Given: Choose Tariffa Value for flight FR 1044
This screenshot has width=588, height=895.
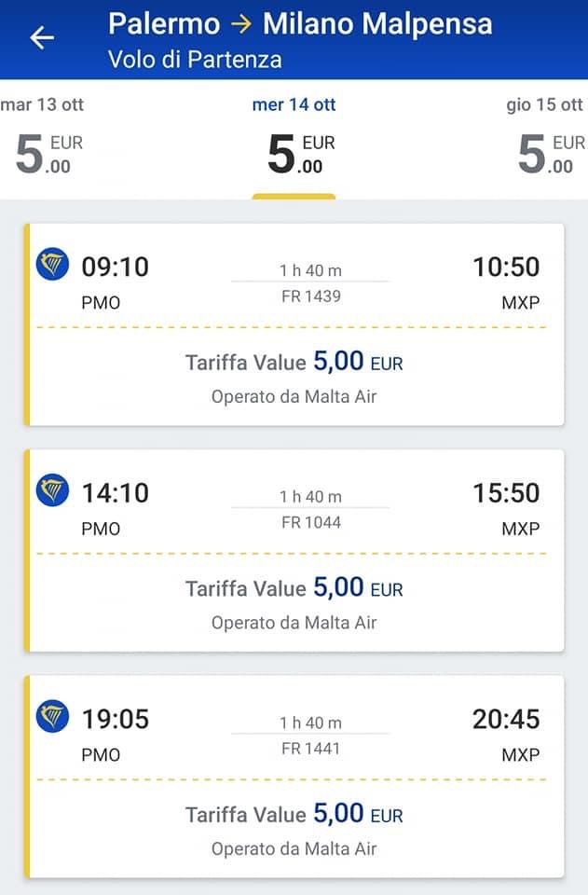Looking at the screenshot, I should pos(294,587).
